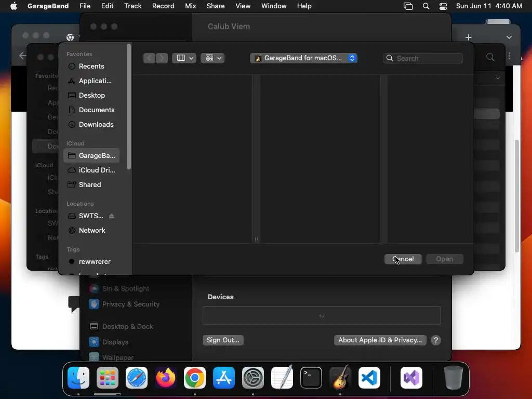Cancel the open file dialog
This screenshot has height=399, width=532.
(403, 259)
